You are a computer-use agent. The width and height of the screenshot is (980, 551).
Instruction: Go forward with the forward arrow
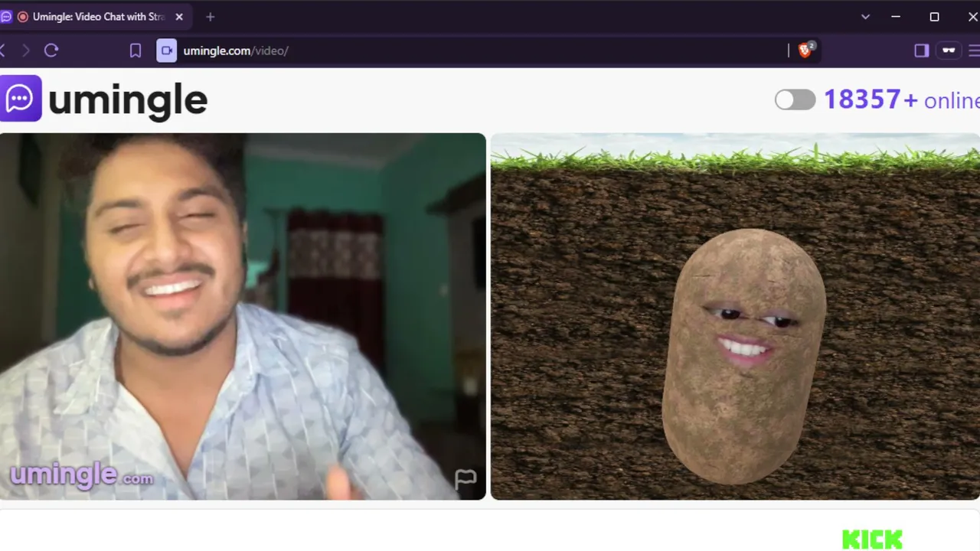(25, 51)
